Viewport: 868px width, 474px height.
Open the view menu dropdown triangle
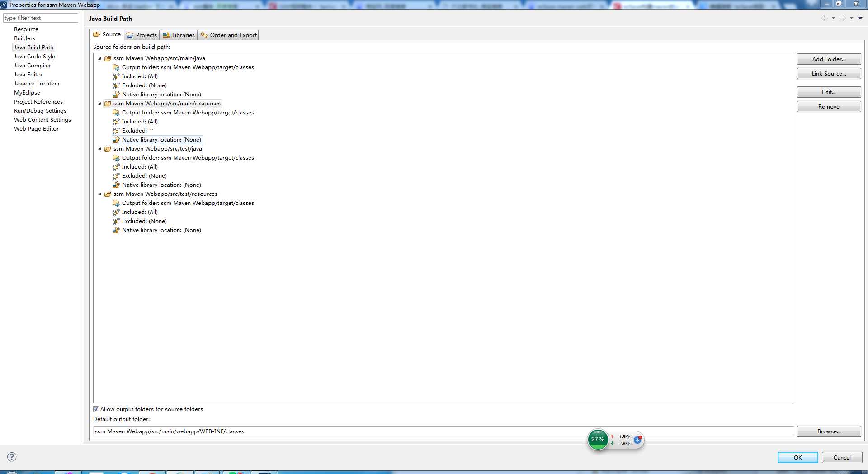(860, 18)
